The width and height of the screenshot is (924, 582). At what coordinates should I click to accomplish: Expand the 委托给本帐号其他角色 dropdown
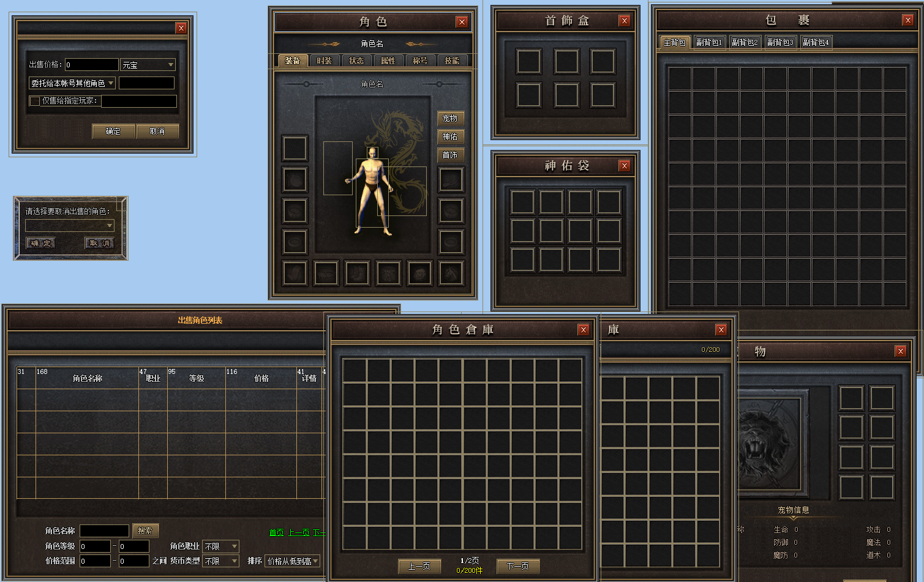coord(72,83)
